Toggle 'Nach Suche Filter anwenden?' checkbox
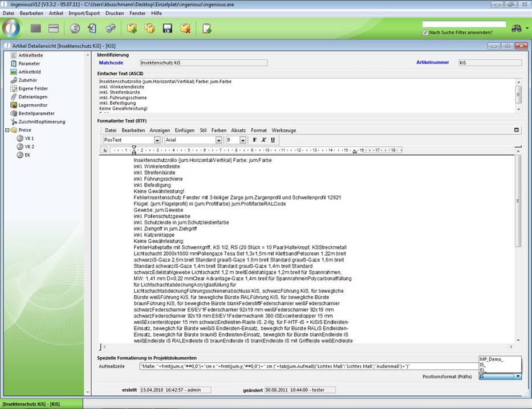The height and width of the screenshot is (409, 532). pos(426,32)
